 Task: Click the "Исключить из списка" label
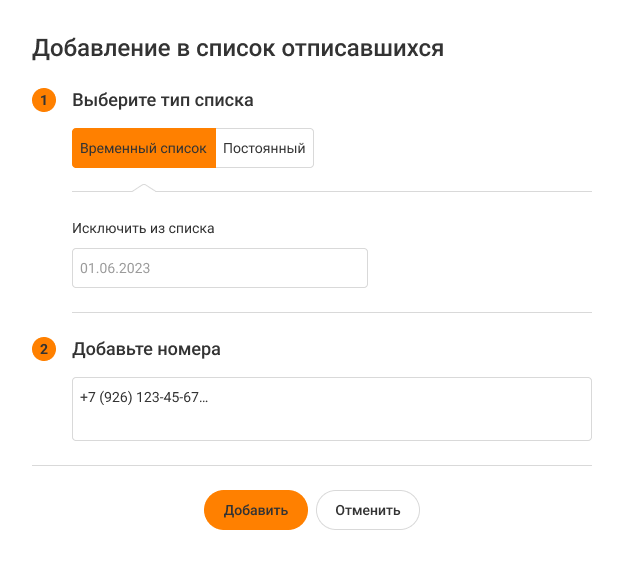[143, 228]
